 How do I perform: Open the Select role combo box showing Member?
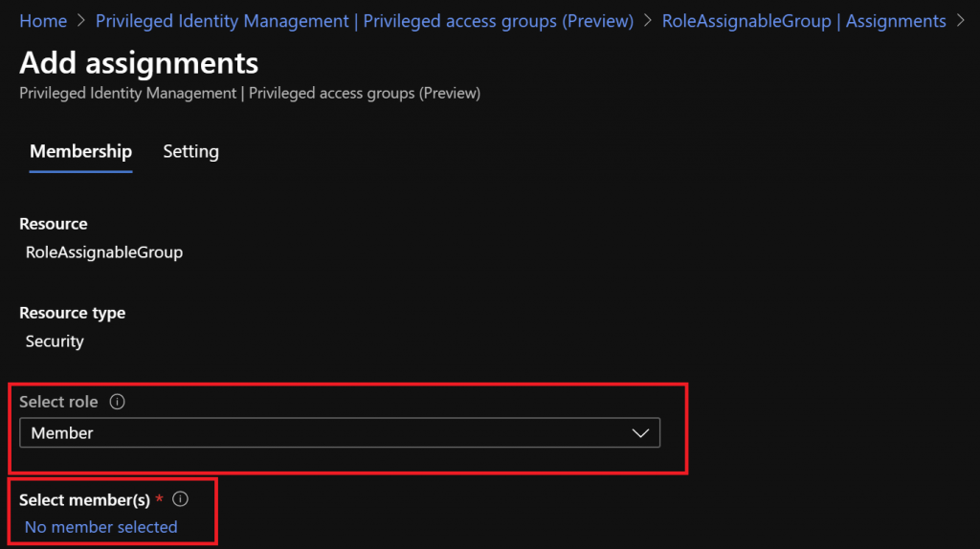(340, 433)
